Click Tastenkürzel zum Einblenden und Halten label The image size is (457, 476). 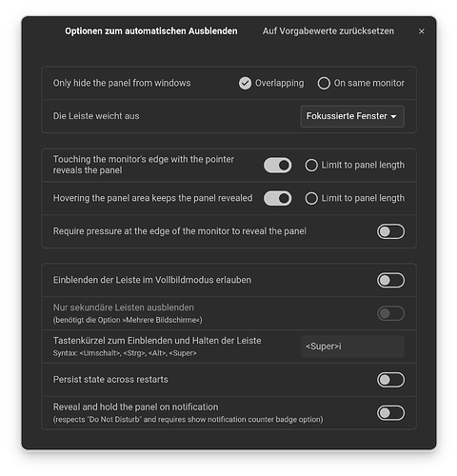tap(157, 341)
